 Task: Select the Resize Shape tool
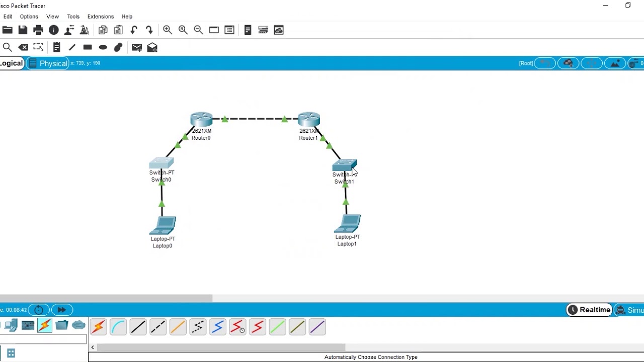pos(38,47)
